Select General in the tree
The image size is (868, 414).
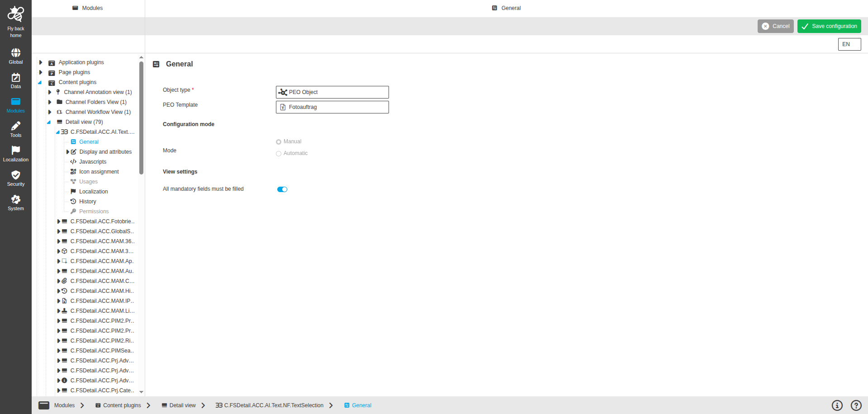(x=89, y=142)
